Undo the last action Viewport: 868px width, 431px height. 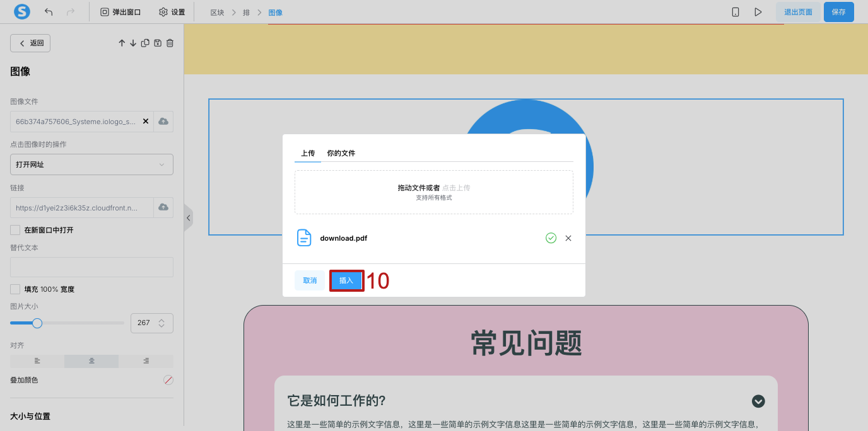coord(49,12)
